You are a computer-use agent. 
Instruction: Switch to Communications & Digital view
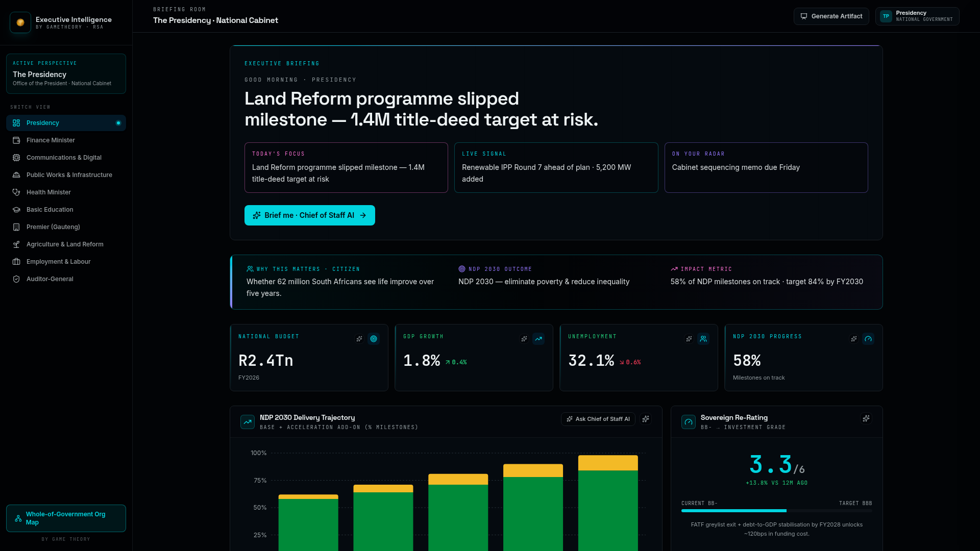[x=66, y=158]
